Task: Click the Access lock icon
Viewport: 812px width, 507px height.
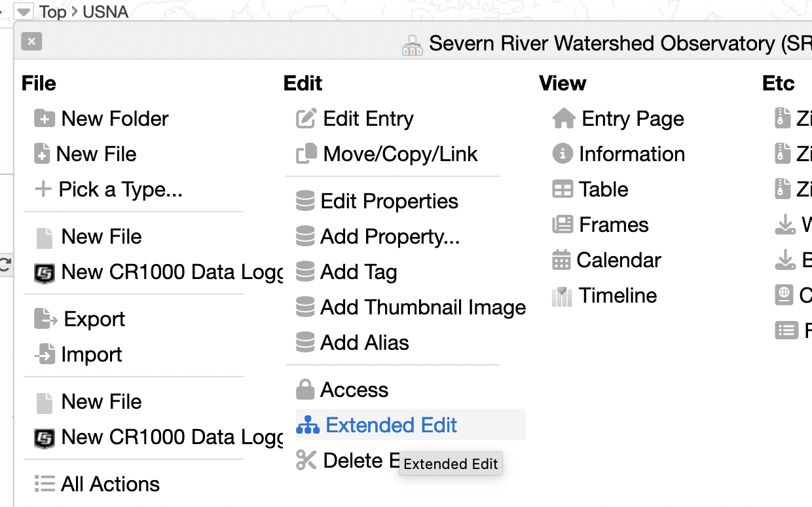Action: coord(304,390)
